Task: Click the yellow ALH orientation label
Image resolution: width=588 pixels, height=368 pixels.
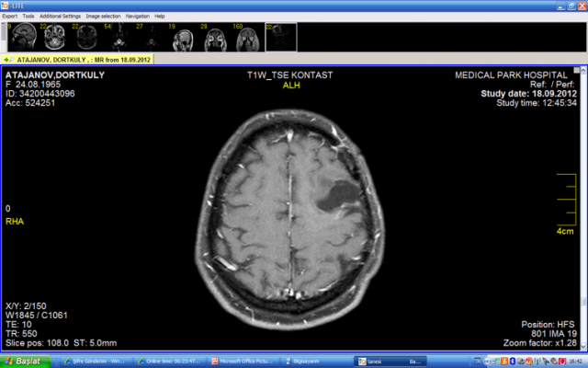Action: 291,86
